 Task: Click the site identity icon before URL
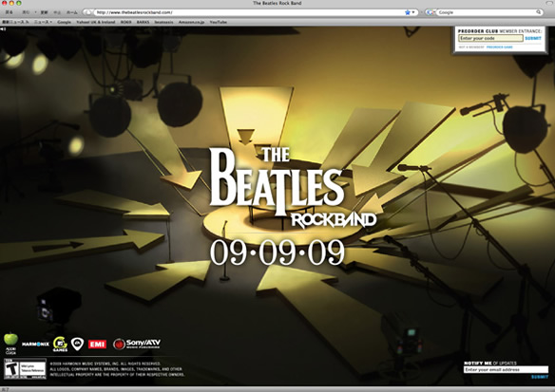[88, 12]
